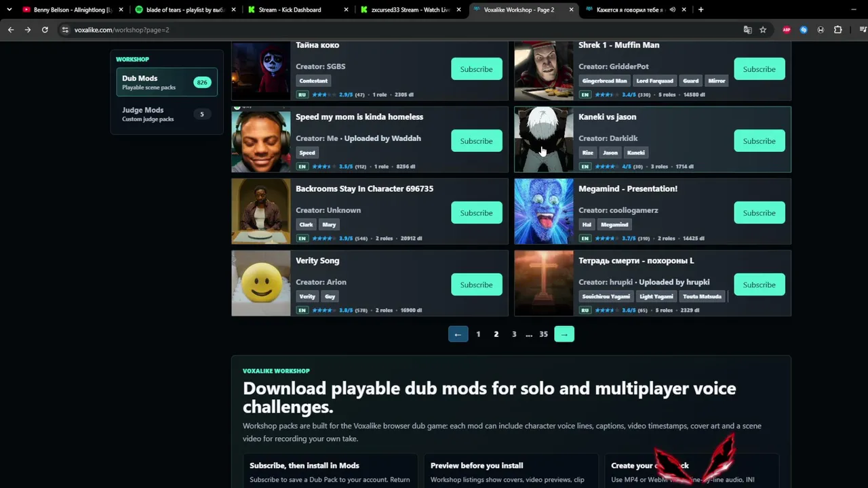The height and width of the screenshot is (488, 868).
Task: Switch to the Russian-titled last tab
Action: point(635,9)
